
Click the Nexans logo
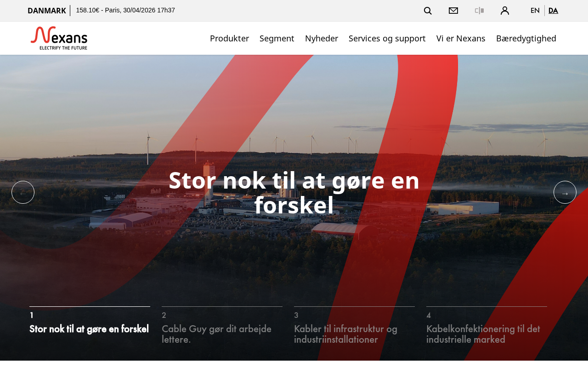(x=59, y=38)
